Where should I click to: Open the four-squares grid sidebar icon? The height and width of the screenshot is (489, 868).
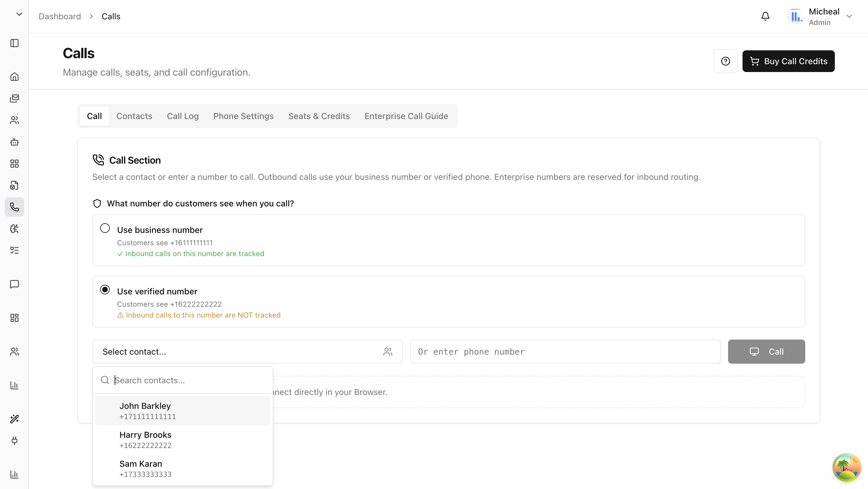pos(14,164)
